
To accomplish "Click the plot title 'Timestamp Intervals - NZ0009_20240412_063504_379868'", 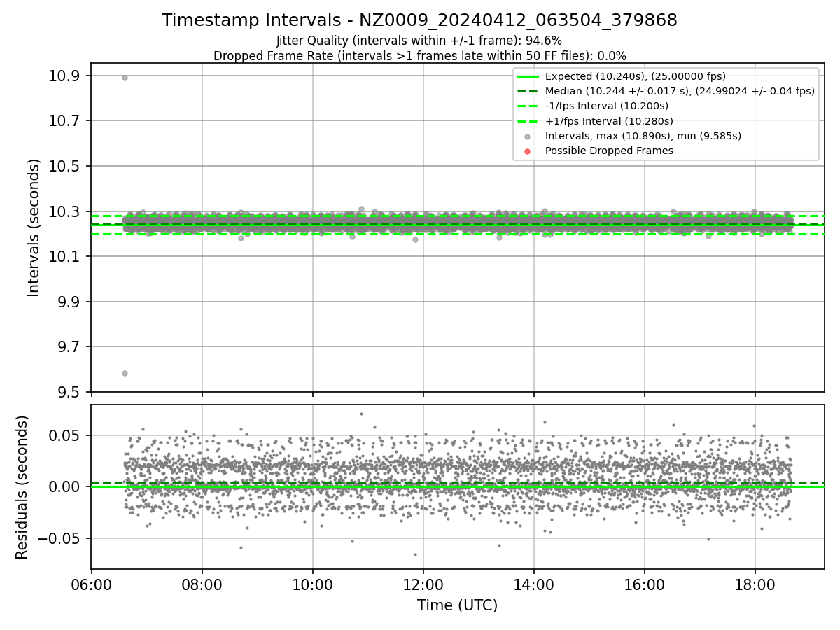I will (x=419, y=20).
